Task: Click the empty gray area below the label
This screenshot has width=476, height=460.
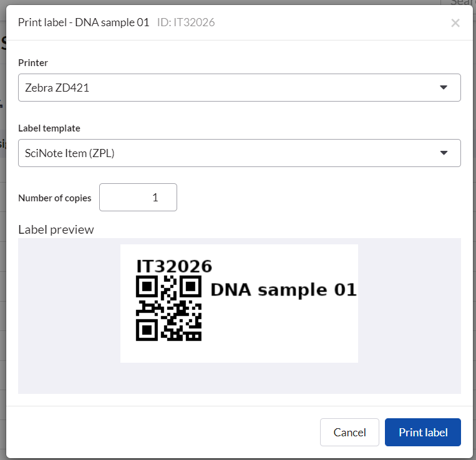Action: (x=240, y=378)
